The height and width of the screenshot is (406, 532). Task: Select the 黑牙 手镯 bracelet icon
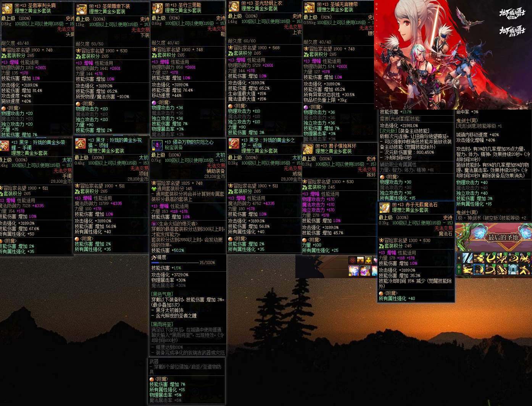[x=4, y=145]
